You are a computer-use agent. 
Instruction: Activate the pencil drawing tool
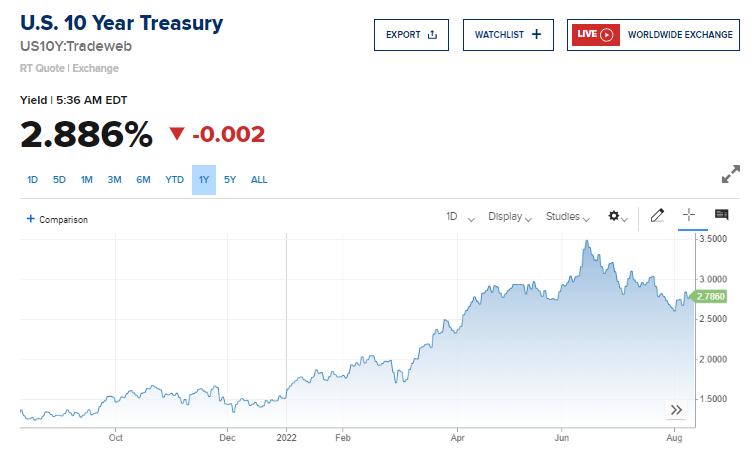(657, 215)
